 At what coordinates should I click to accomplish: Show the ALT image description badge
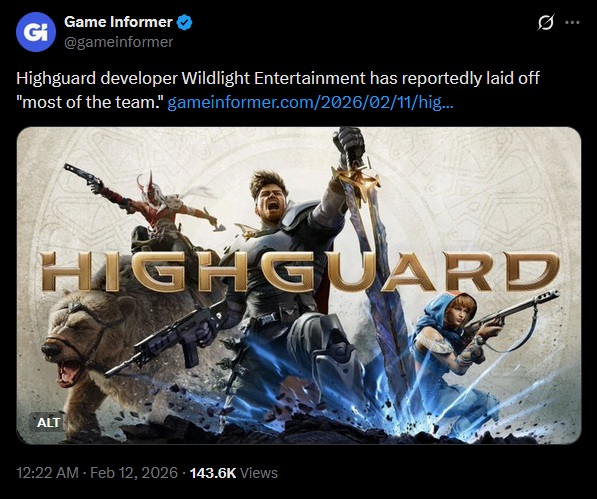click(48, 422)
